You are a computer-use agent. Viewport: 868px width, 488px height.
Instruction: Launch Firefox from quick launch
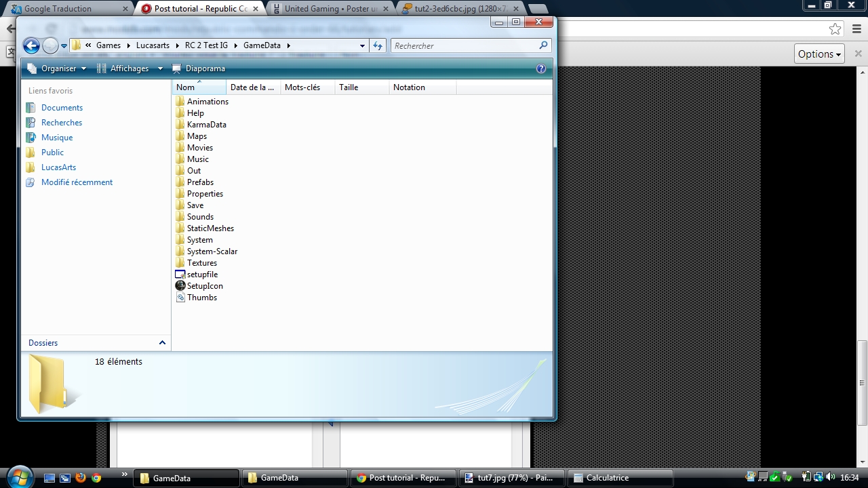pyautogui.click(x=81, y=478)
